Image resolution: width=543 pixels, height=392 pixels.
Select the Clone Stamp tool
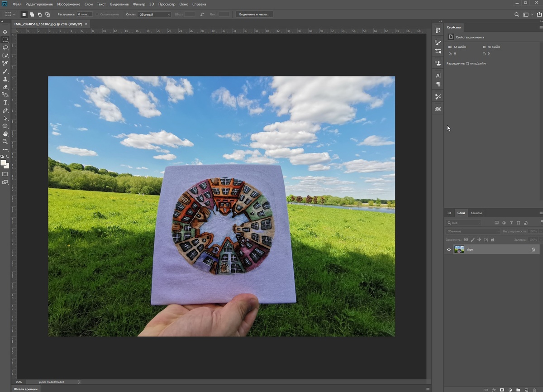pyautogui.click(x=5, y=79)
